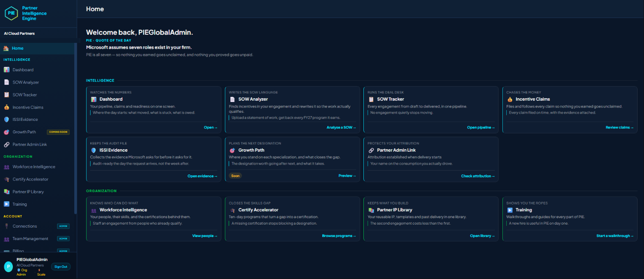Click the Training play icon in sidebar
The image size is (644, 279).
[x=6, y=204]
